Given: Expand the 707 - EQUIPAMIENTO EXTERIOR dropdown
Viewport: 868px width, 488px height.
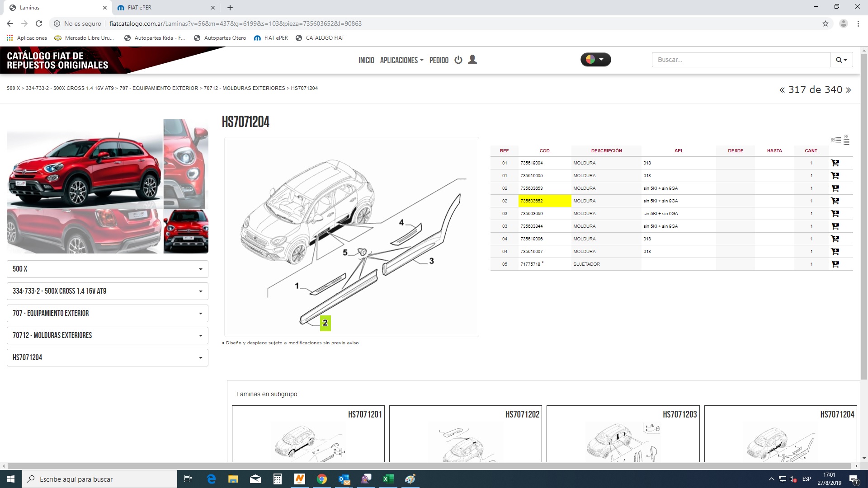Looking at the screenshot, I should pyautogui.click(x=108, y=314).
